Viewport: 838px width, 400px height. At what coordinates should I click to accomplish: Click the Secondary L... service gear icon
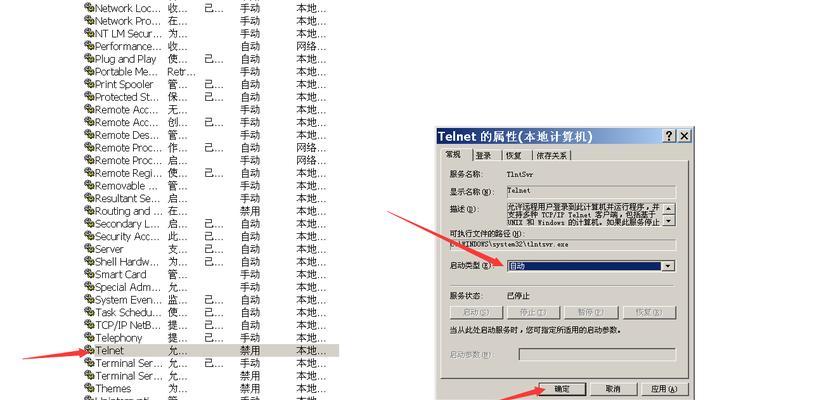click(89, 224)
